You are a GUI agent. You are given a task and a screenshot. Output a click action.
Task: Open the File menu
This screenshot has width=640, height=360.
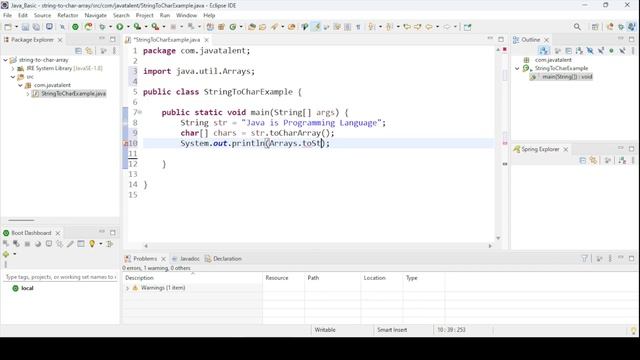tap(7, 16)
